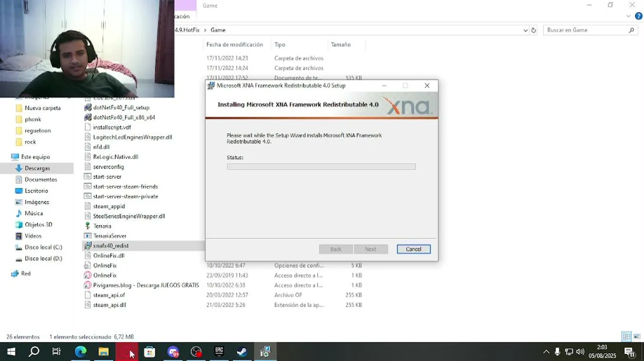Expand the address bar history dropdown
The width and height of the screenshot is (644, 361).
click(525, 30)
